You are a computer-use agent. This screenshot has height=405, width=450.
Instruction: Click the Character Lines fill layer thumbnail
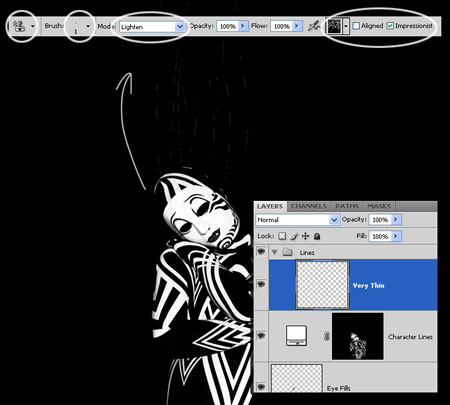coord(296,336)
